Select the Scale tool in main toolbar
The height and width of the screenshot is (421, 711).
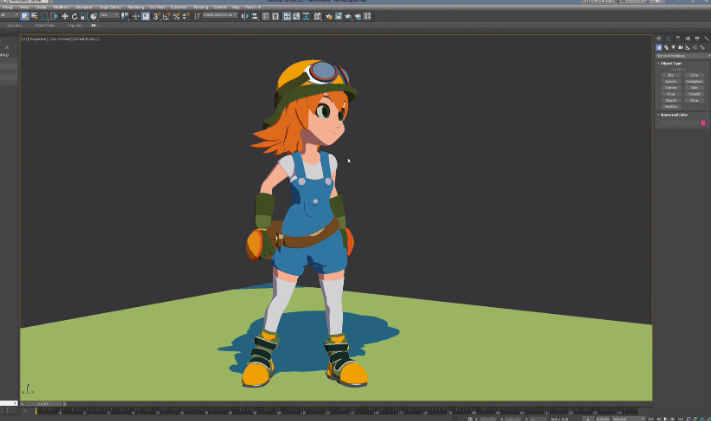(82, 16)
